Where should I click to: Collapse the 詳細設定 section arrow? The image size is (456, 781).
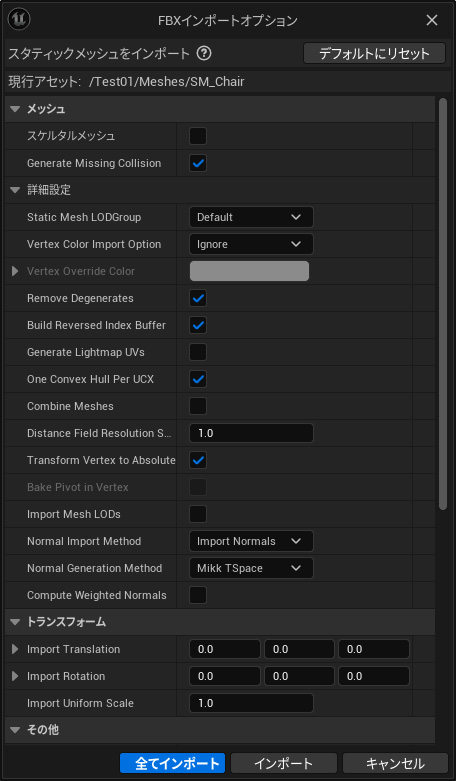(15, 190)
